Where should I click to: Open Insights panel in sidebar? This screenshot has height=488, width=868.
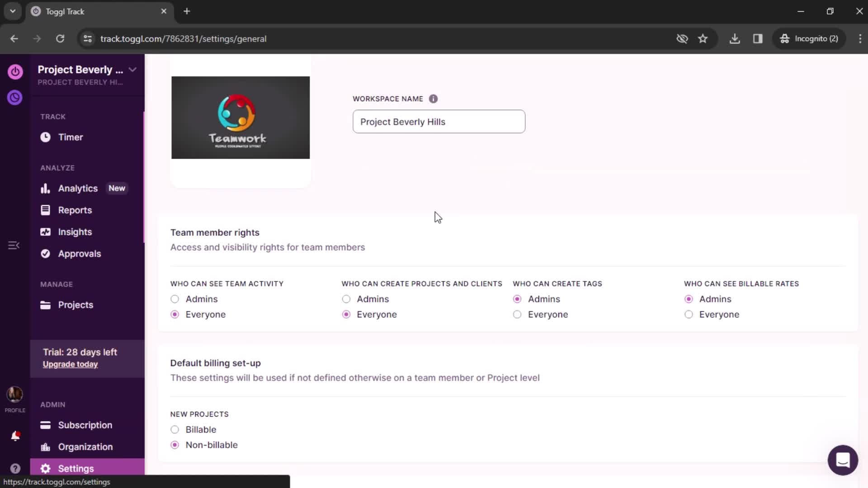point(75,232)
